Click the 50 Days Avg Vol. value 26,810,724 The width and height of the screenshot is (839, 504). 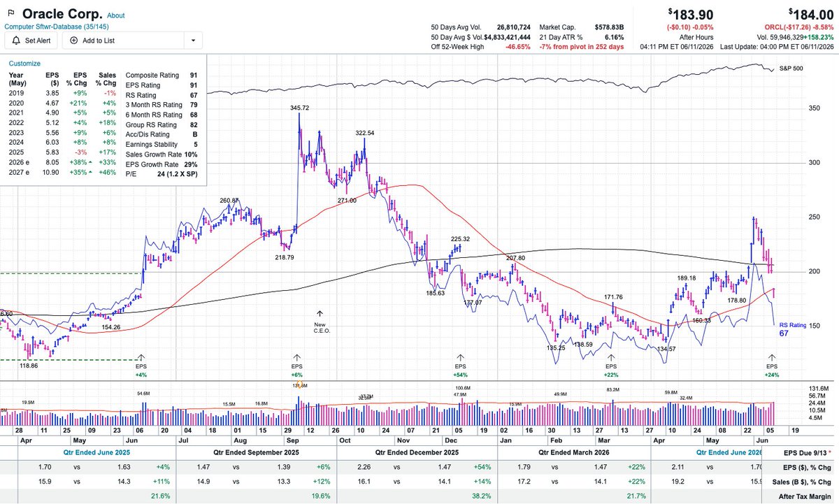click(x=512, y=27)
